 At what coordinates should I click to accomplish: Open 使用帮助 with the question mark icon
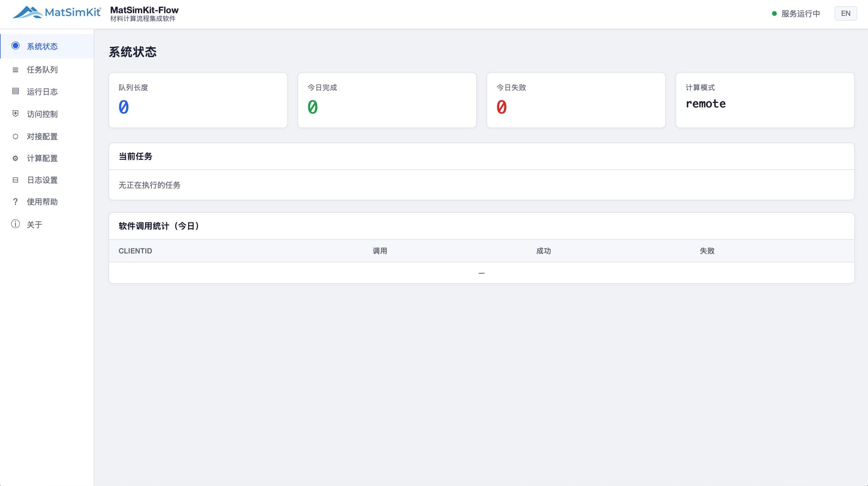(15, 202)
